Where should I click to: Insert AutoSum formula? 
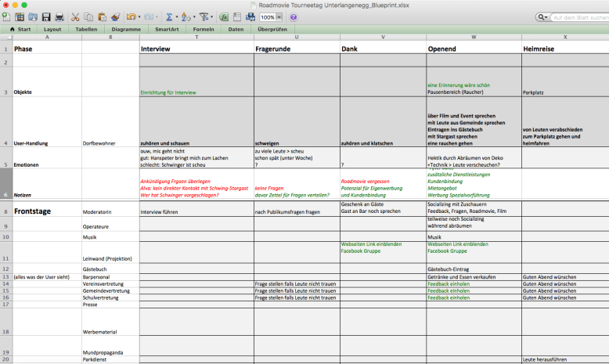coord(169,16)
